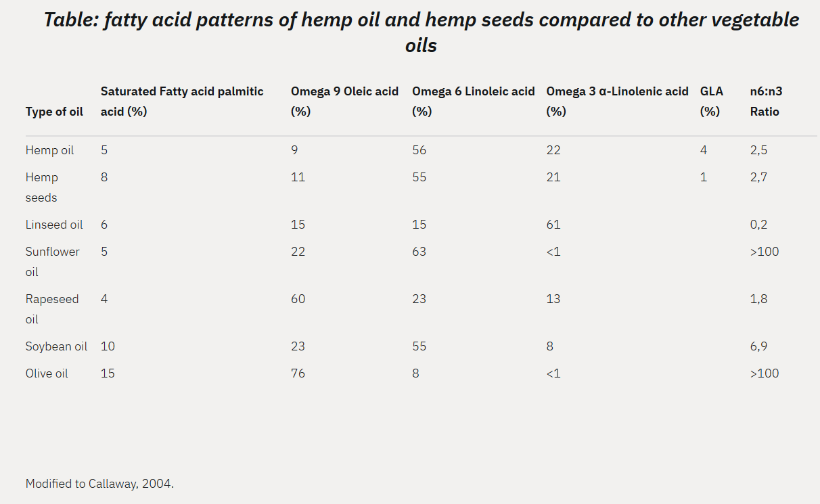Select the 'Hemp oil' row label

[x=49, y=150]
